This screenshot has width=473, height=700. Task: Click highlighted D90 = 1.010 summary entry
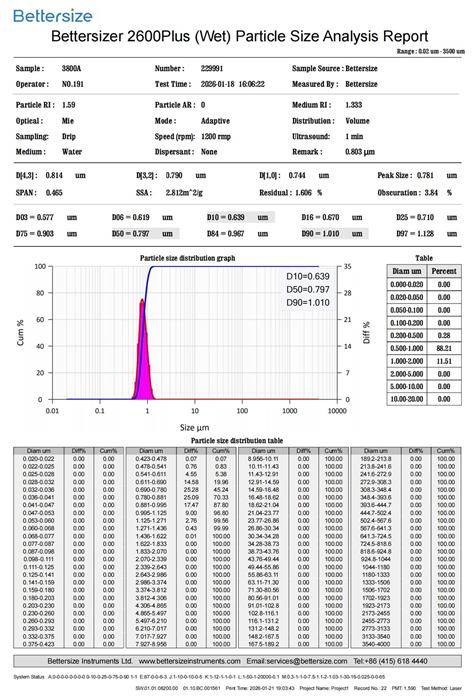[335, 233]
